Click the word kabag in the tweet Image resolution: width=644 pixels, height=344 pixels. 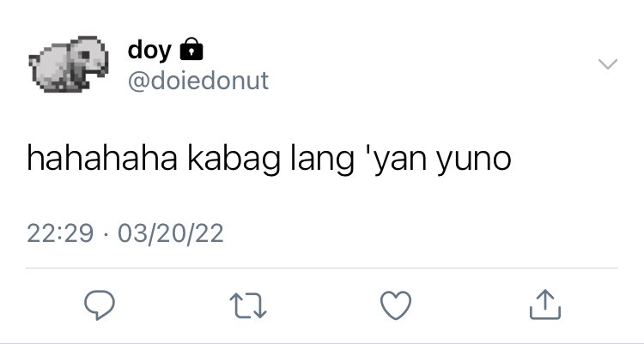pos(234,160)
